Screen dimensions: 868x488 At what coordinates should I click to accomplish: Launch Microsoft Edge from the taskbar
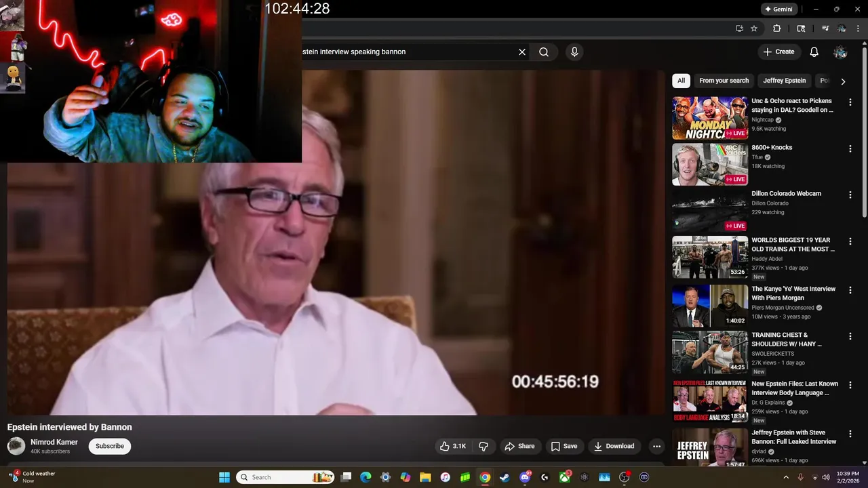(366, 477)
